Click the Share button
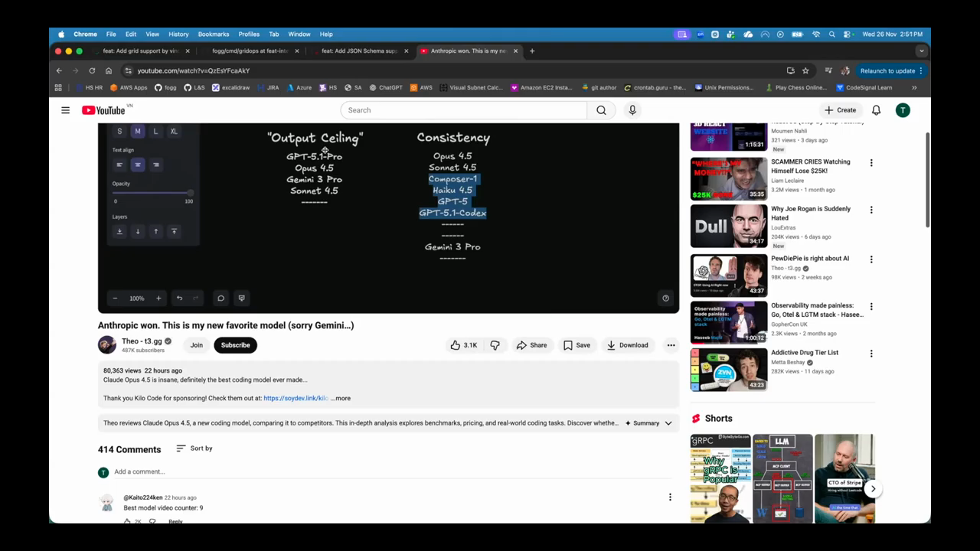 (531, 345)
